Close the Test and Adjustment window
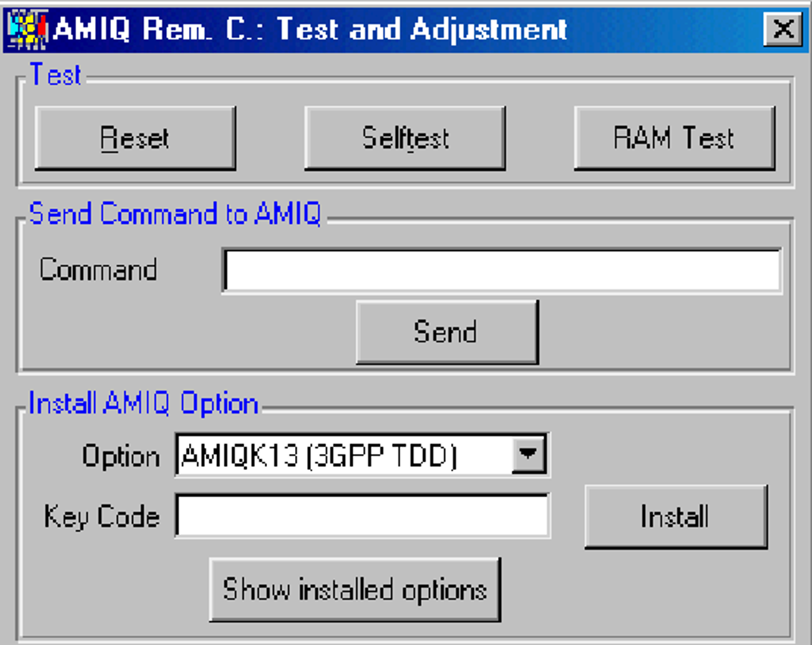Screen dimensions: 812x645 (783, 29)
